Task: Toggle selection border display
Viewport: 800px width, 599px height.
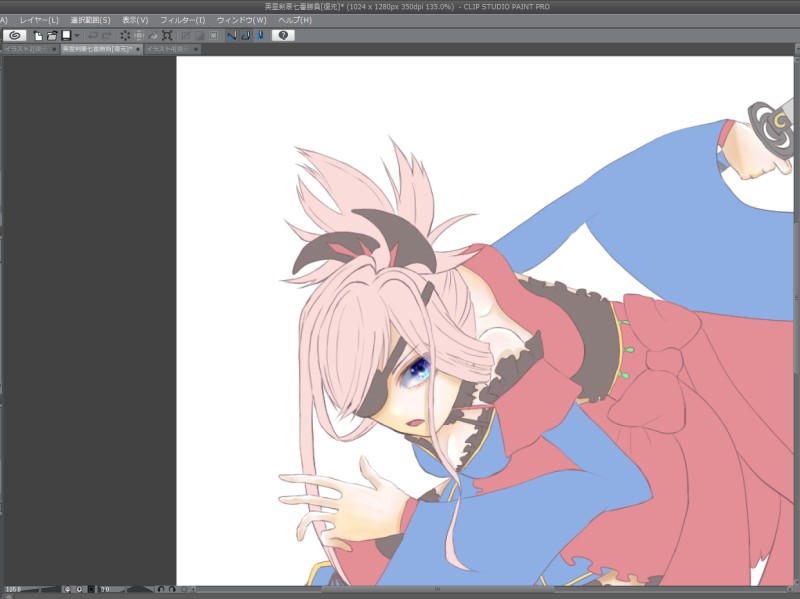Action: [x=214, y=35]
